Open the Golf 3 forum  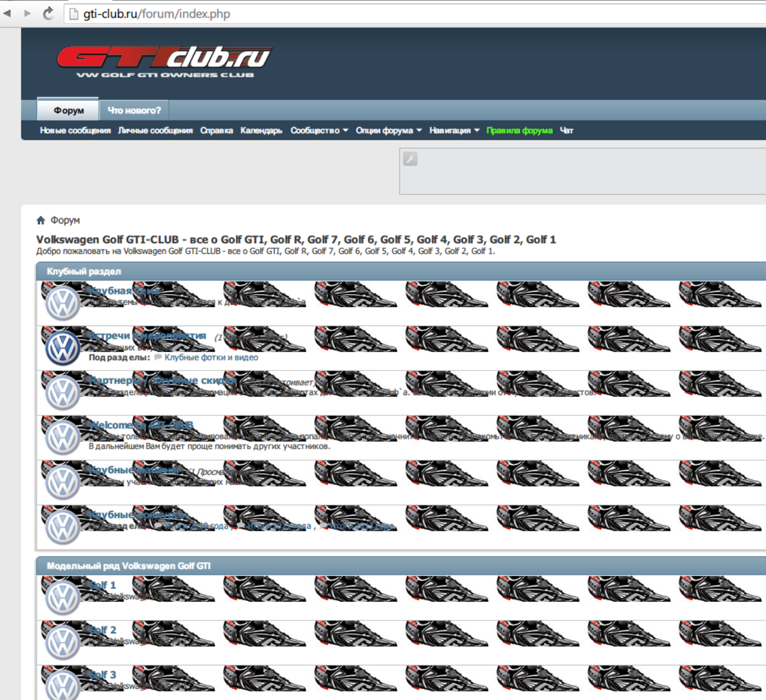point(103,675)
